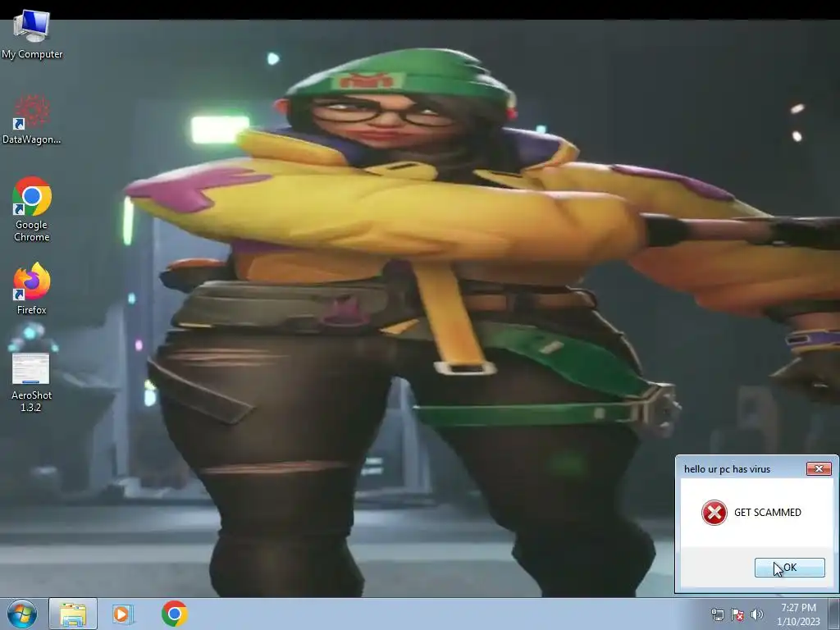Click the Show desktop strip on taskbar
Screen dimensions: 840x630
[834, 614]
